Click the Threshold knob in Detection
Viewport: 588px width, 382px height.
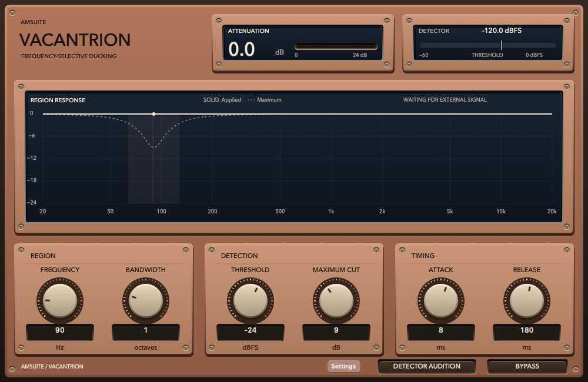250,301
